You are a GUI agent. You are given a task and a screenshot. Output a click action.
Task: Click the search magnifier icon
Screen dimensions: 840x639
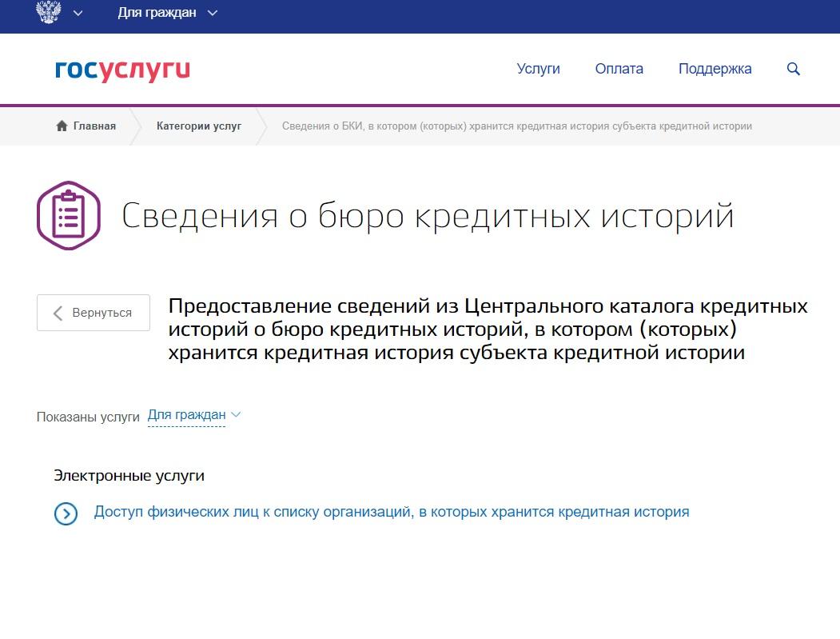click(x=794, y=69)
